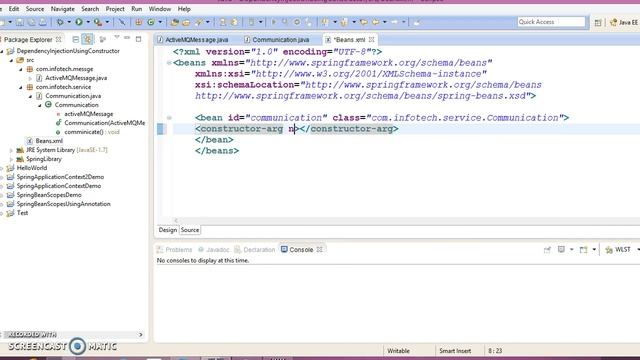Image resolution: width=640 pixels, height=360 pixels.
Task: Open the Window menu
Action: pyautogui.click(x=160, y=9)
